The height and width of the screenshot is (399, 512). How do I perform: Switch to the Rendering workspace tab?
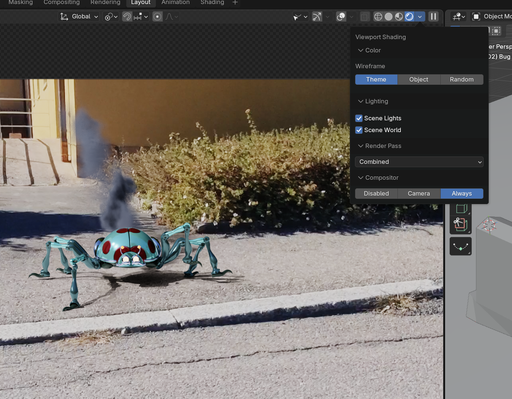[x=105, y=2]
